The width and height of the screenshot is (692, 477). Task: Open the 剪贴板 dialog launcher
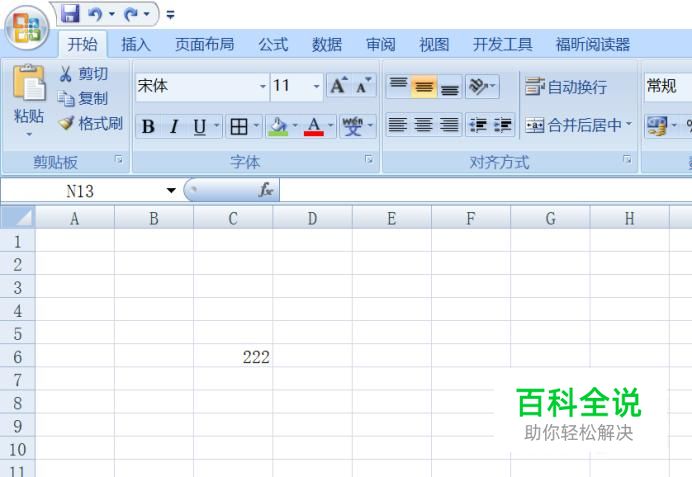coord(119,159)
